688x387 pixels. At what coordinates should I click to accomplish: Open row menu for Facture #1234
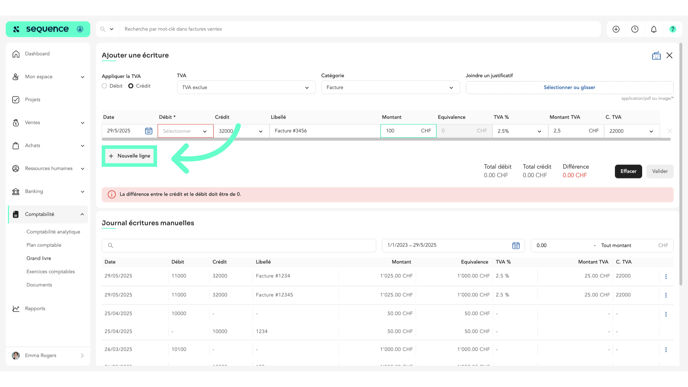(666, 276)
